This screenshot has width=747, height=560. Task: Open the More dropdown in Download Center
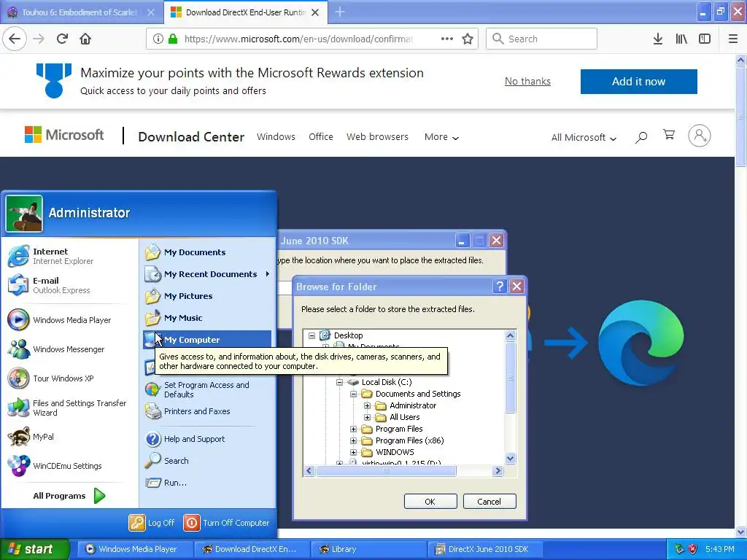pyautogui.click(x=441, y=137)
